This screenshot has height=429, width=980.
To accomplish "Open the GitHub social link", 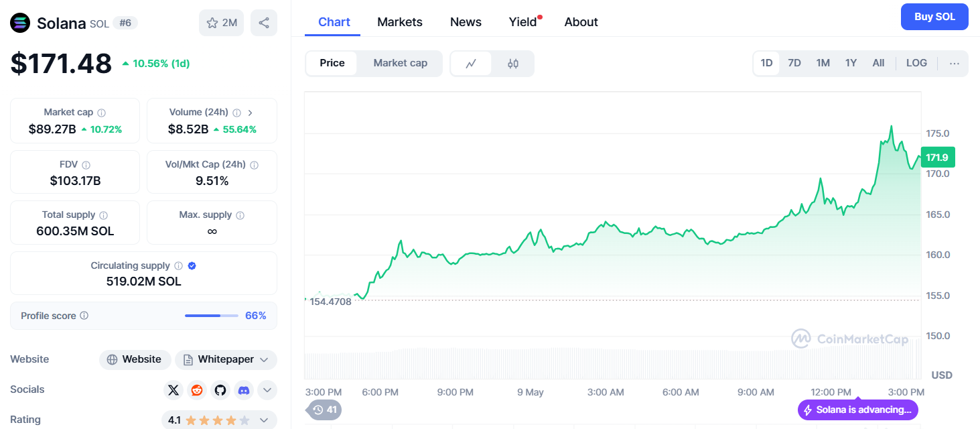I will (x=220, y=389).
